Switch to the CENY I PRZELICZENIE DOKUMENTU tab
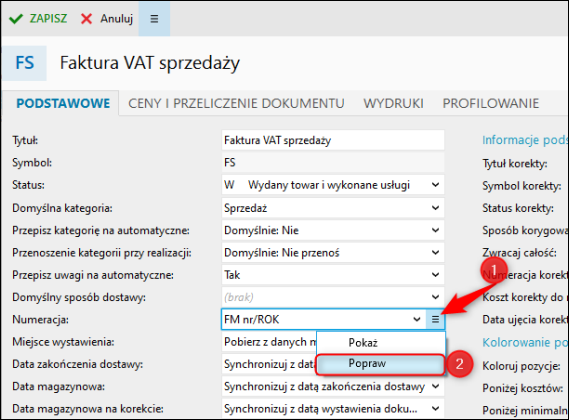Viewport: 569px width, 420px height. coord(236,103)
